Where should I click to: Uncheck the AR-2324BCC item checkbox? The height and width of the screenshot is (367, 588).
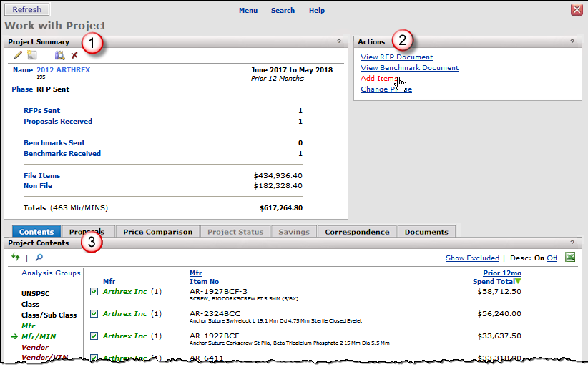pyautogui.click(x=94, y=313)
